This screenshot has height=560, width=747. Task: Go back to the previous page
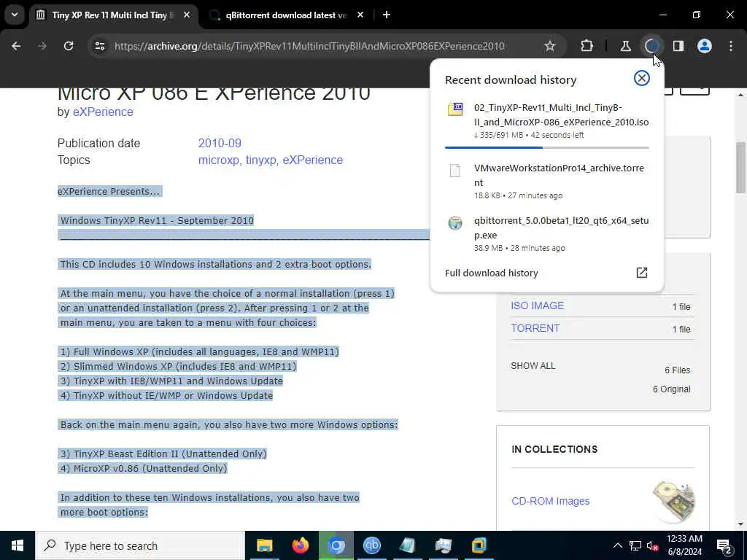click(16, 46)
